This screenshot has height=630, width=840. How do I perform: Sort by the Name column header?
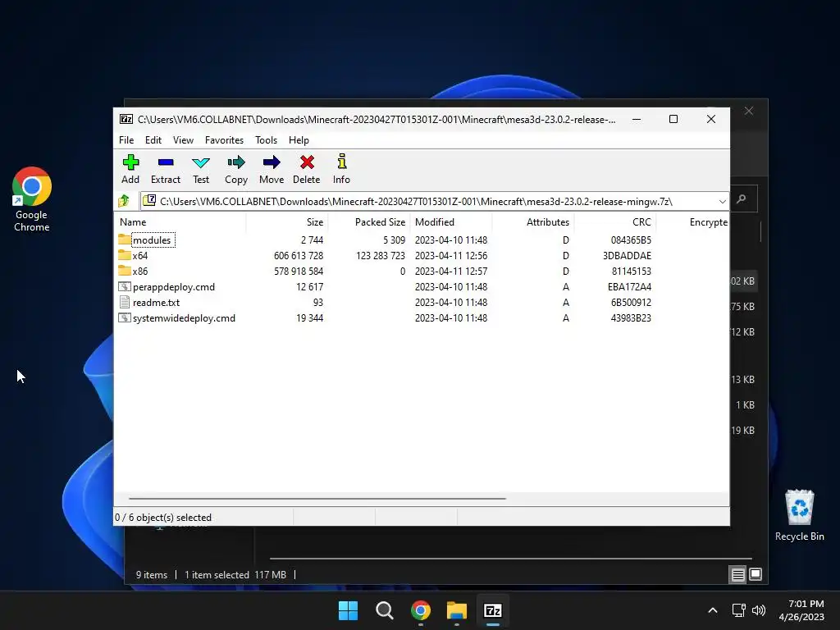(x=180, y=221)
